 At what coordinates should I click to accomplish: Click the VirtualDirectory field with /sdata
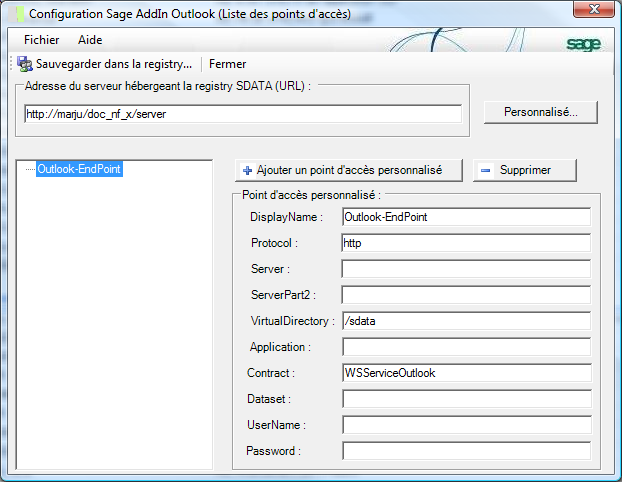tap(466, 321)
